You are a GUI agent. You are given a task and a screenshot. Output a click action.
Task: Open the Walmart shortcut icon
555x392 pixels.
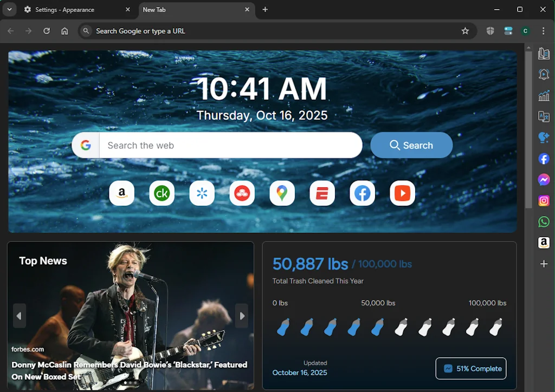tap(202, 193)
